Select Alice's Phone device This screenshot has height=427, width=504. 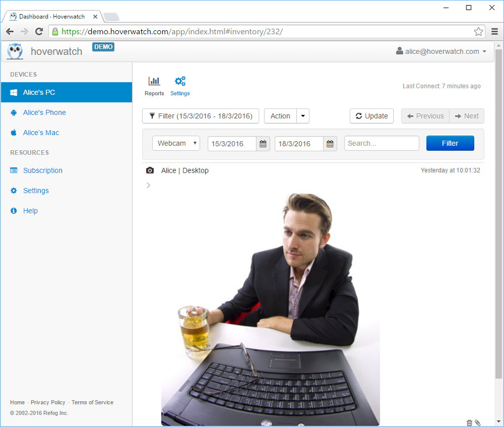coord(44,113)
